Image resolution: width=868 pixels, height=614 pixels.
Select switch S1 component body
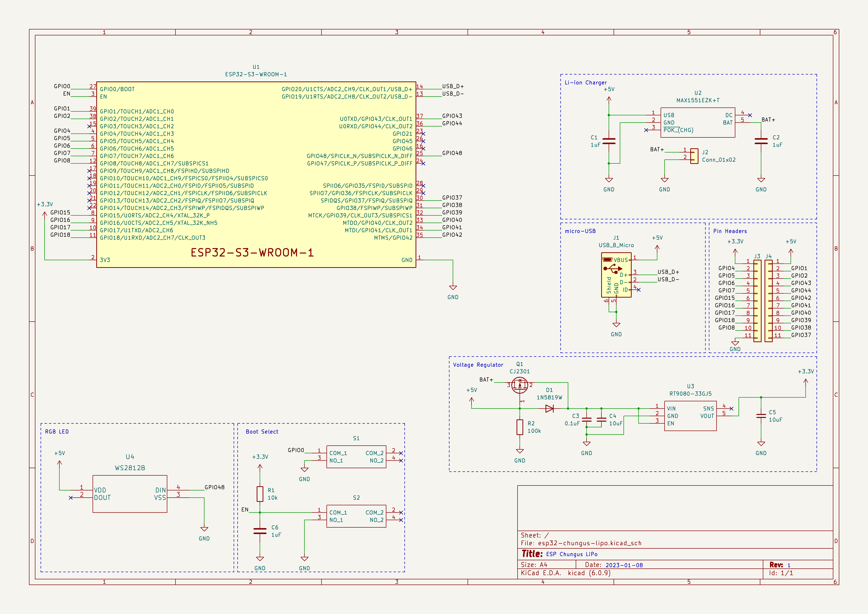(x=356, y=457)
